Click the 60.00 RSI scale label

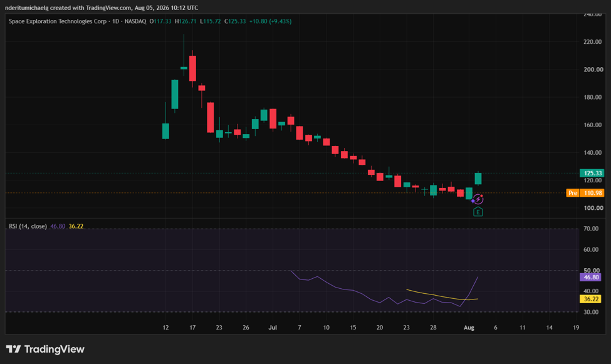[x=591, y=249]
